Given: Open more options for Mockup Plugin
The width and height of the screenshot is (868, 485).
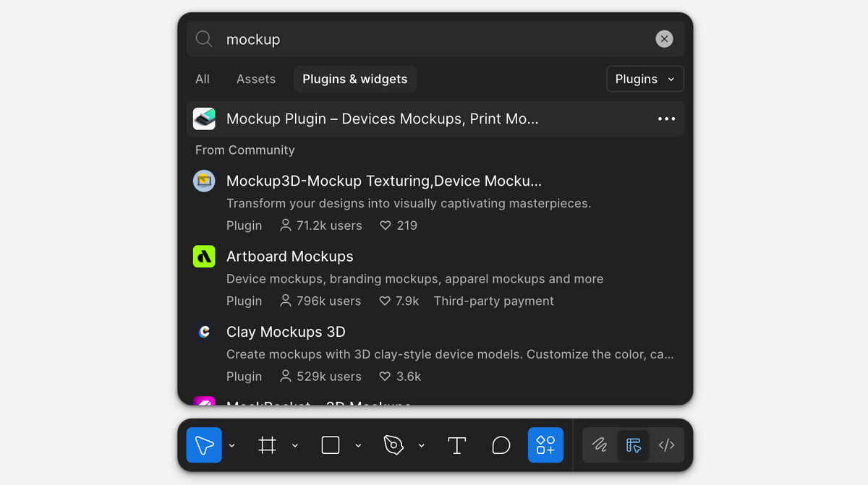Looking at the screenshot, I should [666, 119].
